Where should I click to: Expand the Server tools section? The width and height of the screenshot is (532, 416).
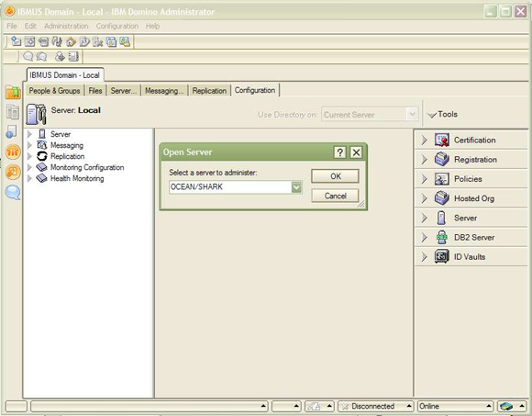tap(424, 218)
